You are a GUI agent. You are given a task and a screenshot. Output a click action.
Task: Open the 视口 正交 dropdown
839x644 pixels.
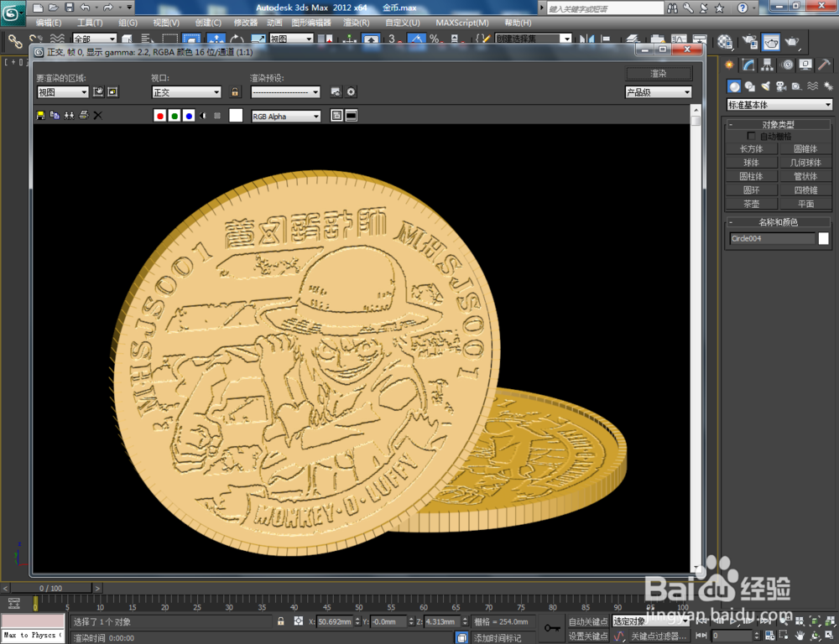click(x=186, y=92)
